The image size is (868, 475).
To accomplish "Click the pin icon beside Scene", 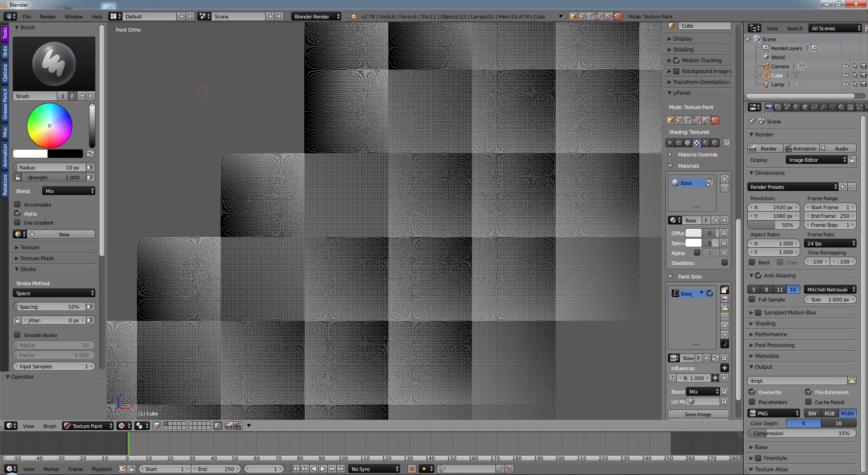I will 752,121.
